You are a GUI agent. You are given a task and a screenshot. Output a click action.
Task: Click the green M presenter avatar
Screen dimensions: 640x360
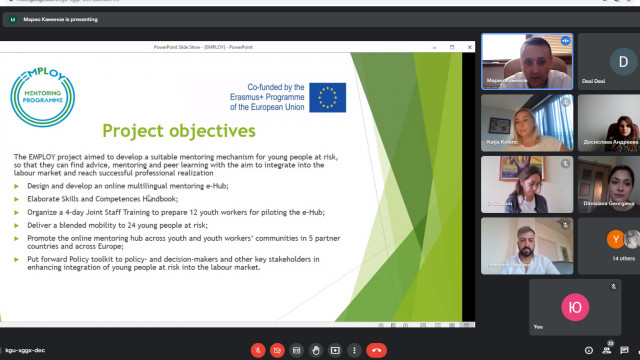point(13,19)
